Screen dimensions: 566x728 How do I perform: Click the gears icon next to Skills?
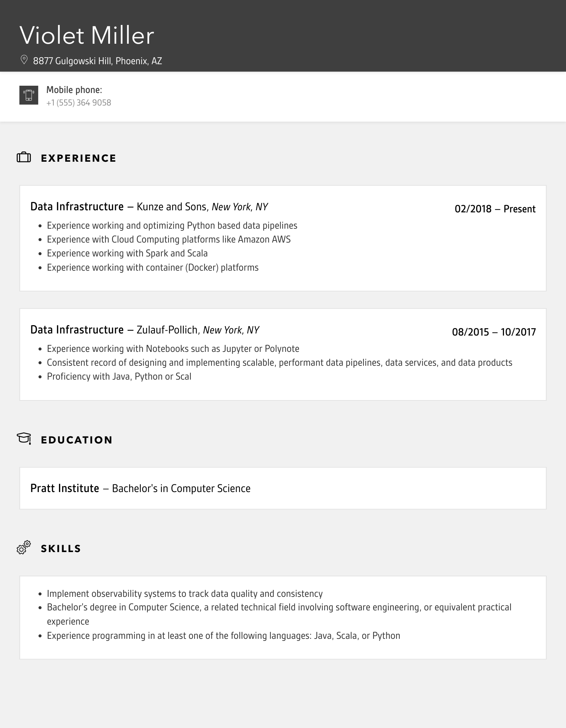pos(24,547)
